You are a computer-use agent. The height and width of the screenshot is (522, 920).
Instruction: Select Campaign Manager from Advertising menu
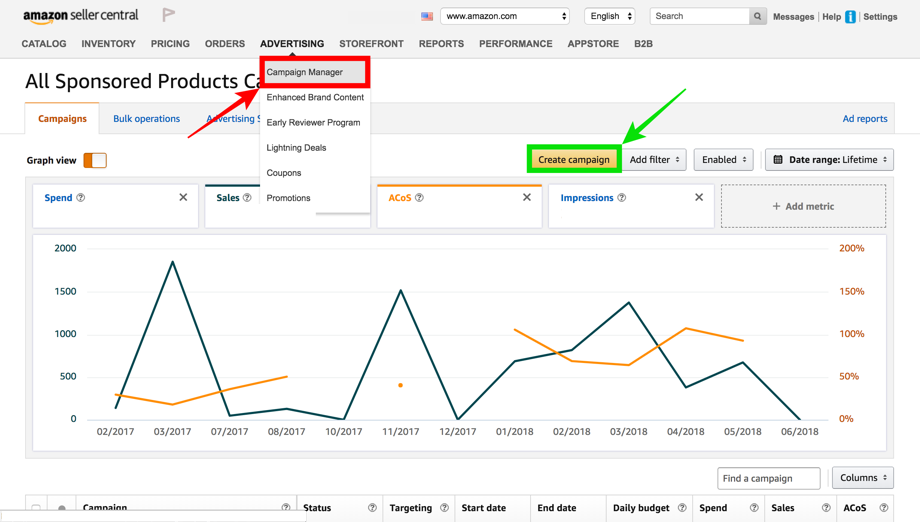pos(315,72)
